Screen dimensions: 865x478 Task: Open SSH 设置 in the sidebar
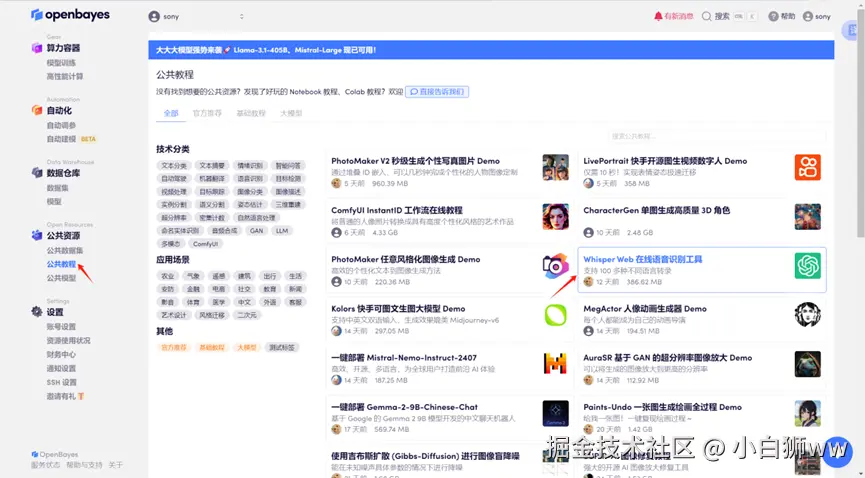pos(62,383)
